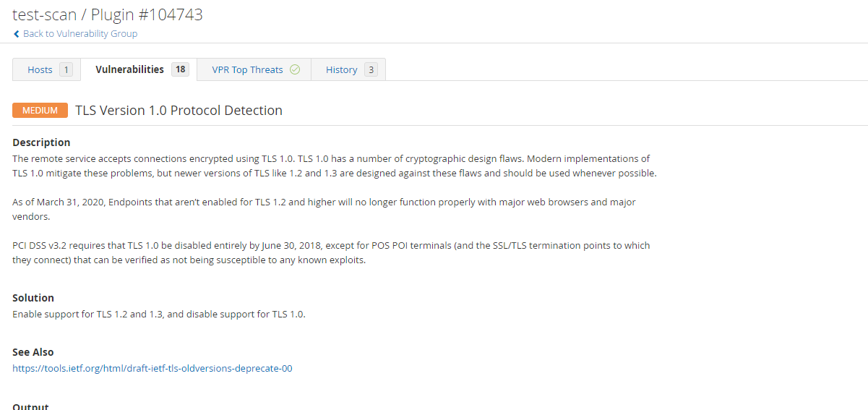Switch to the VPR Top Threats tab

tap(254, 69)
